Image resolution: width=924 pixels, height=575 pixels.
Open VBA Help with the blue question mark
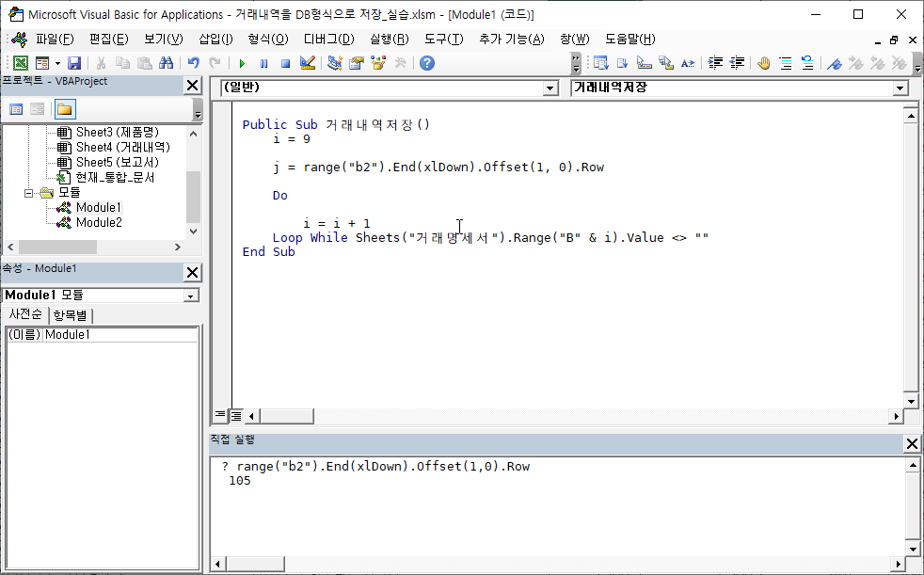pos(427,63)
